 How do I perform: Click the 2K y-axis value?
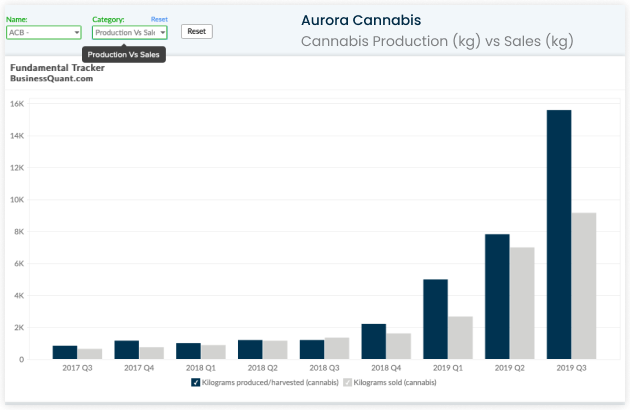(19, 328)
